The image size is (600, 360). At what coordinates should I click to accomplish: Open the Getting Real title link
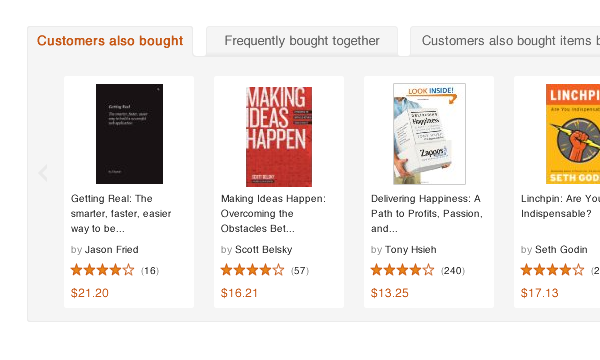click(x=121, y=213)
